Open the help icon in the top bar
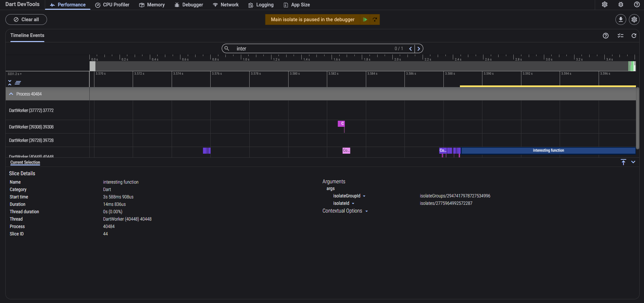 tap(637, 4)
